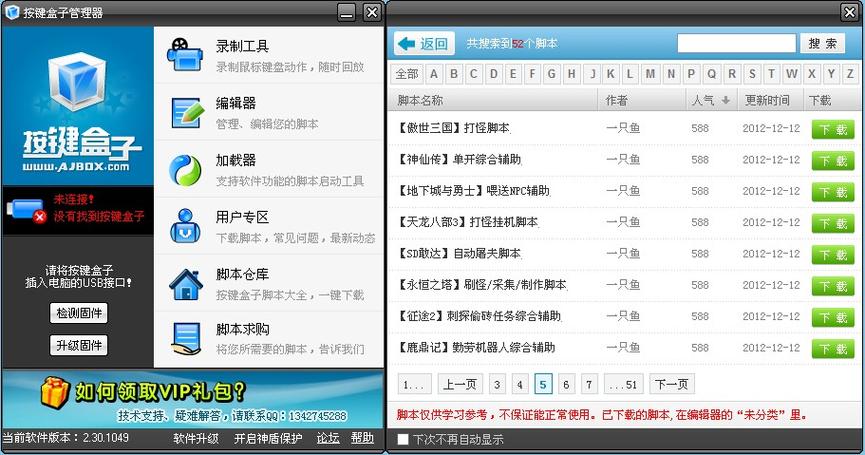
Task: Click 检测固件 button
Action: coord(78,313)
